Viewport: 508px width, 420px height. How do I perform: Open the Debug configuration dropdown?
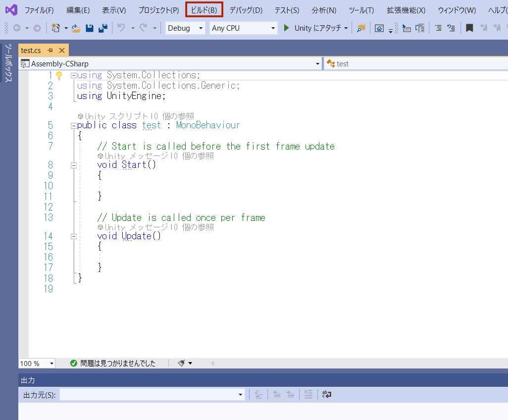[185, 28]
